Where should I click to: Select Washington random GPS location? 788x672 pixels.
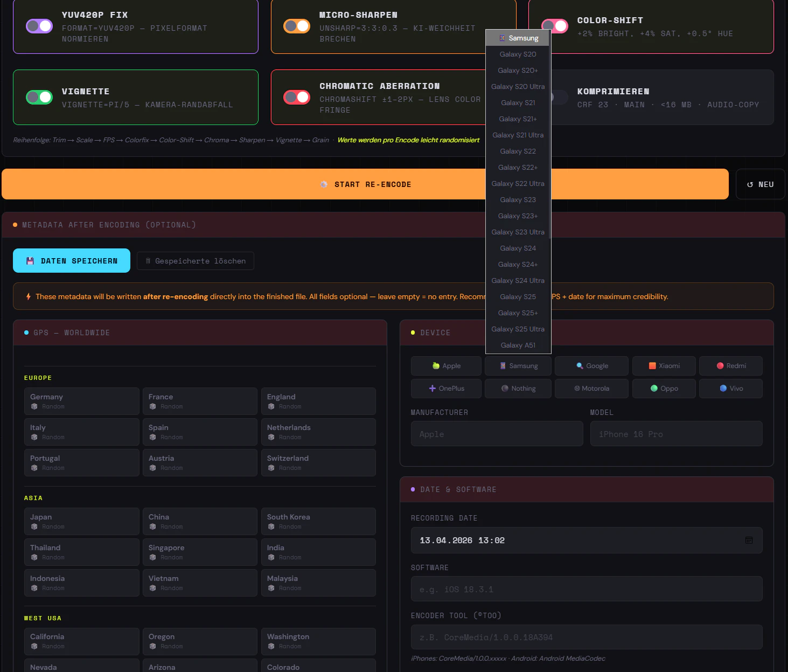(318, 641)
